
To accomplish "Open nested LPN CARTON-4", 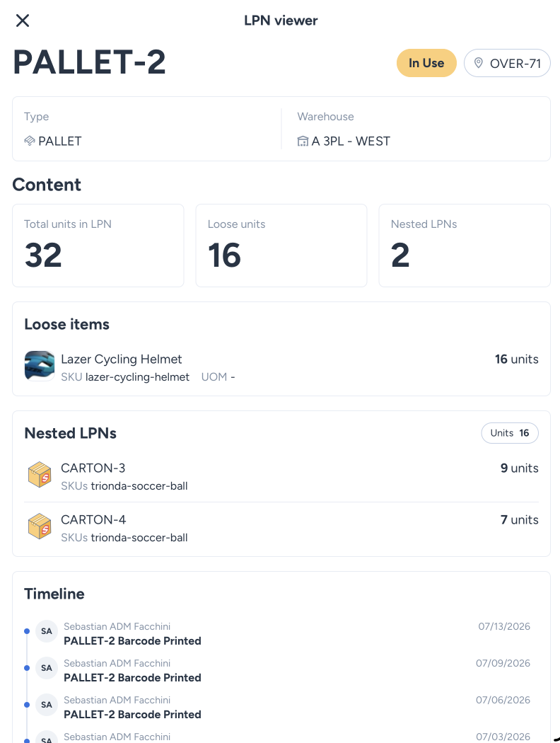I will [281, 528].
